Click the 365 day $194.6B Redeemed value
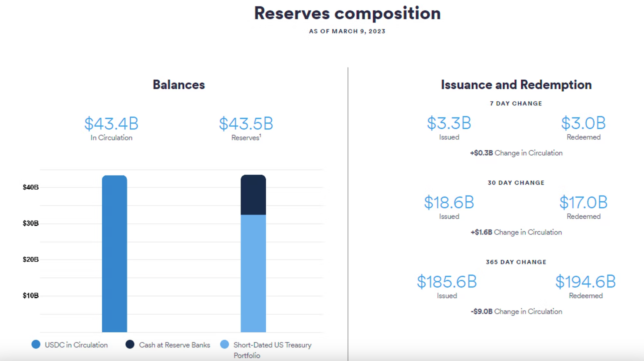The height and width of the screenshot is (361, 644). click(586, 282)
